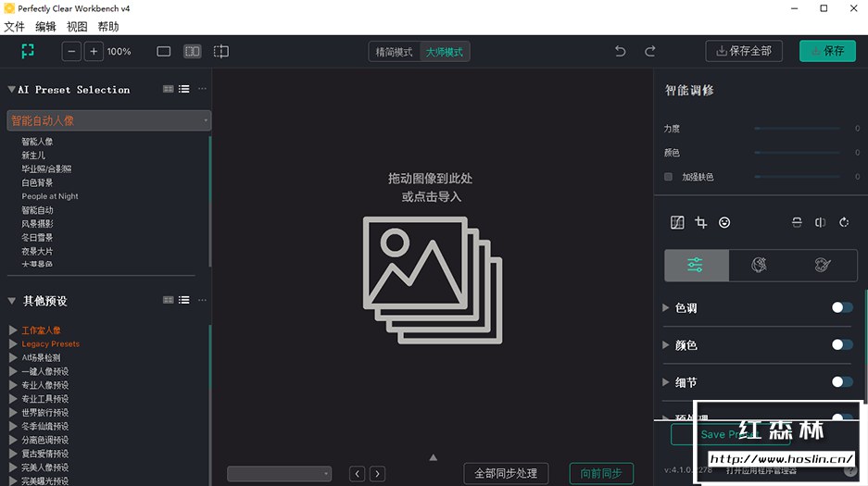Select the crop tool
868x486 pixels.
701,222
